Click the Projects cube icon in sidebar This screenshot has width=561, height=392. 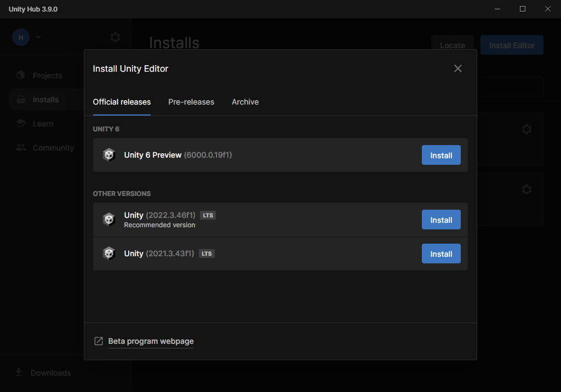pyautogui.click(x=21, y=75)
